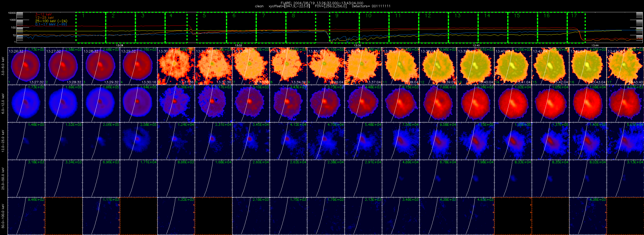
Task: Open the 12.0-25.0 keV image peaking 1.15E+05
Action: pos(476,141)
